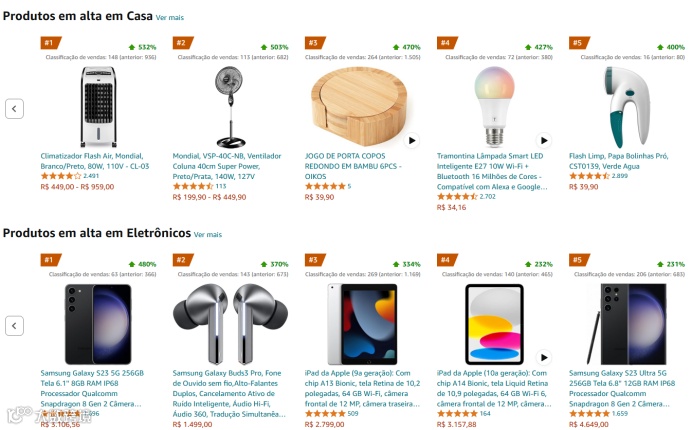Open Samsung Galaxy S23 Ultra 5G title link
The image size is (692, 430).
(x=622, y=388)
